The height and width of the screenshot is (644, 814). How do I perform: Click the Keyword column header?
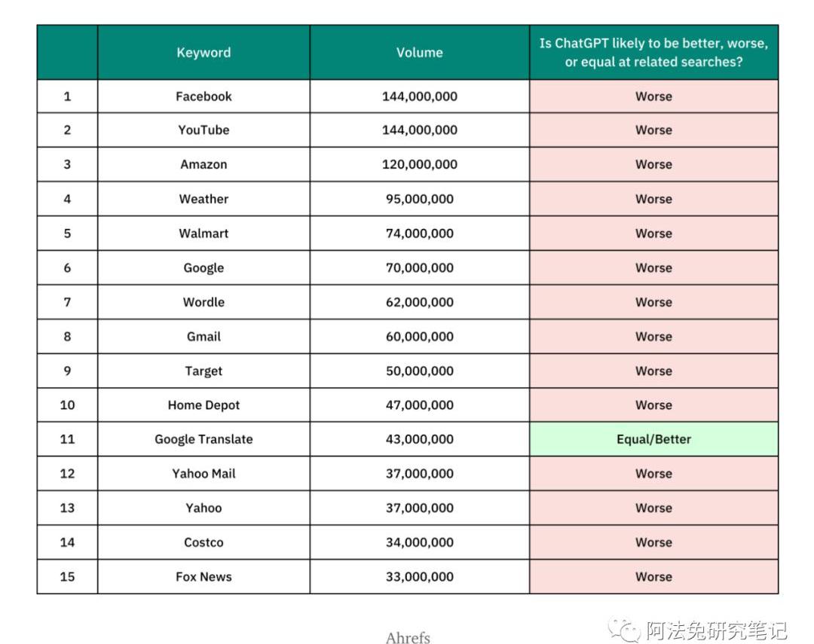pos(203,53)
